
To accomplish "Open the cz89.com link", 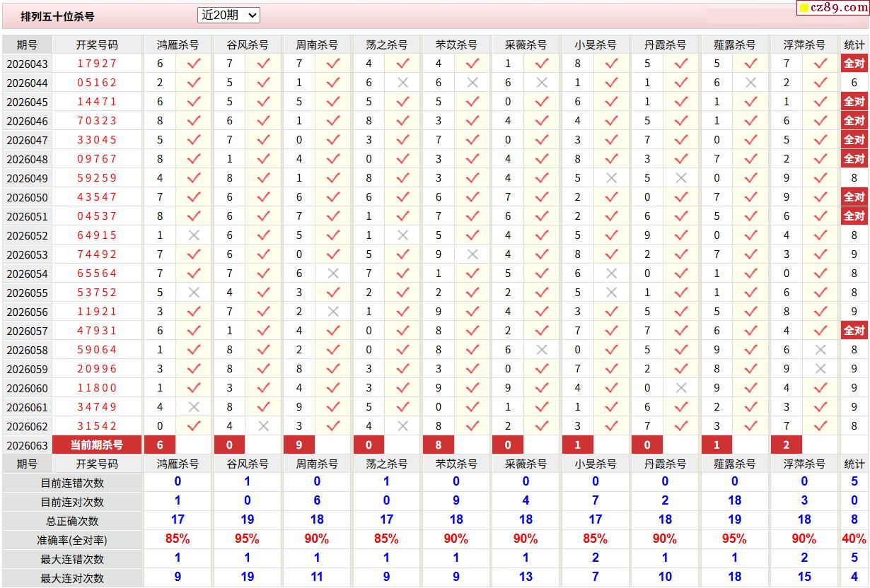I will coord(833,8).
